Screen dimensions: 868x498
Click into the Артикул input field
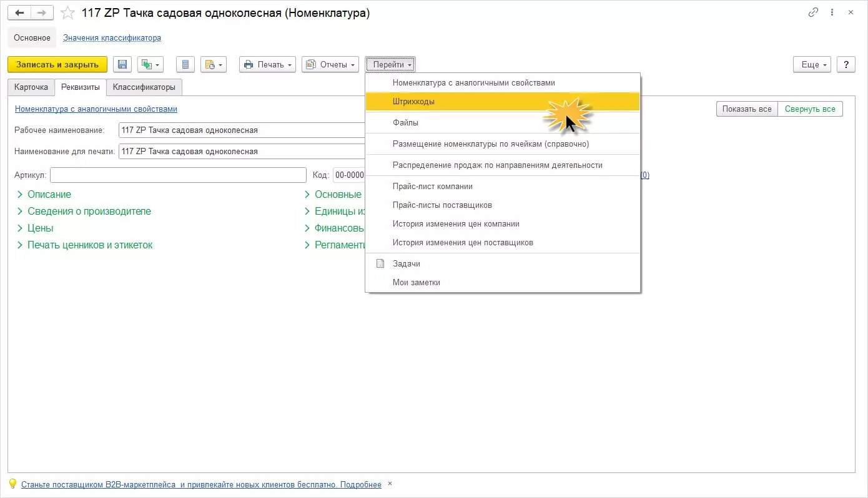178,175
